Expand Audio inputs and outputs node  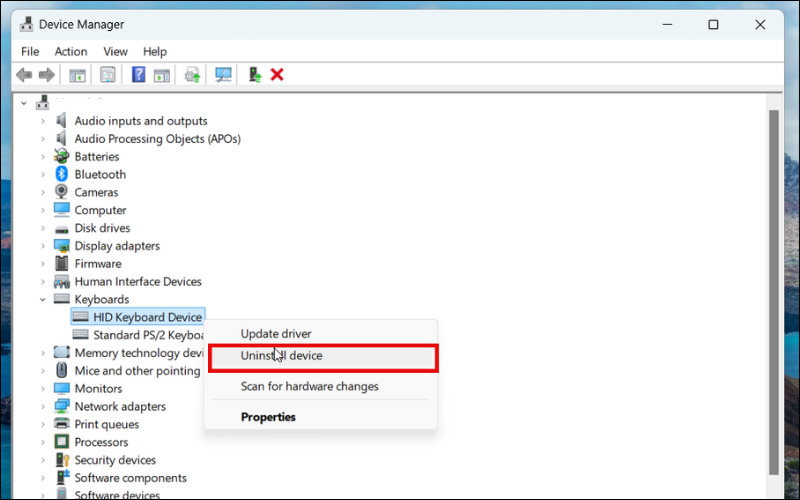pyautogui.click(x=43, y=121)
